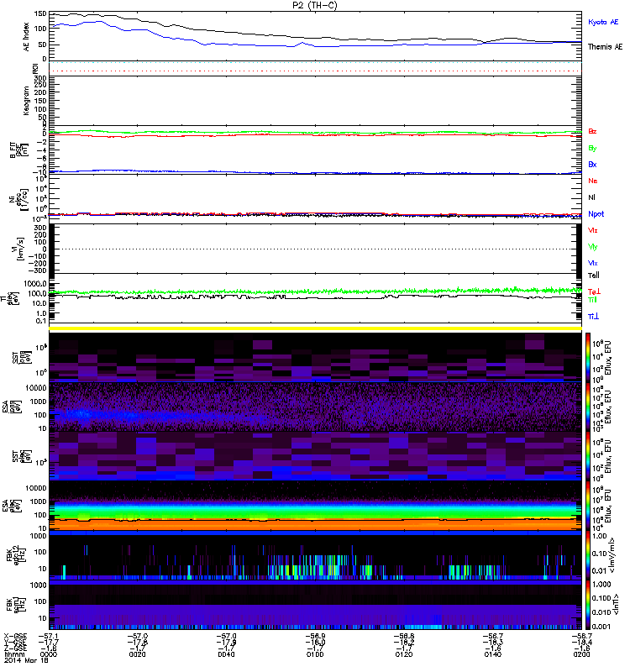Click the 0000 time tick label
This screenshot has height=672, width=630.
click(48, 654)
